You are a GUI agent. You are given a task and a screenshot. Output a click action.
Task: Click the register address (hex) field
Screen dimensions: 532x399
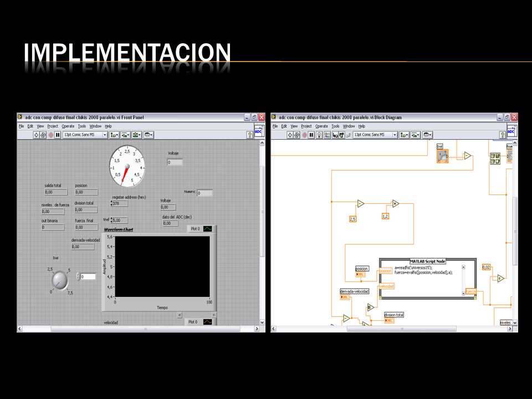120,203
